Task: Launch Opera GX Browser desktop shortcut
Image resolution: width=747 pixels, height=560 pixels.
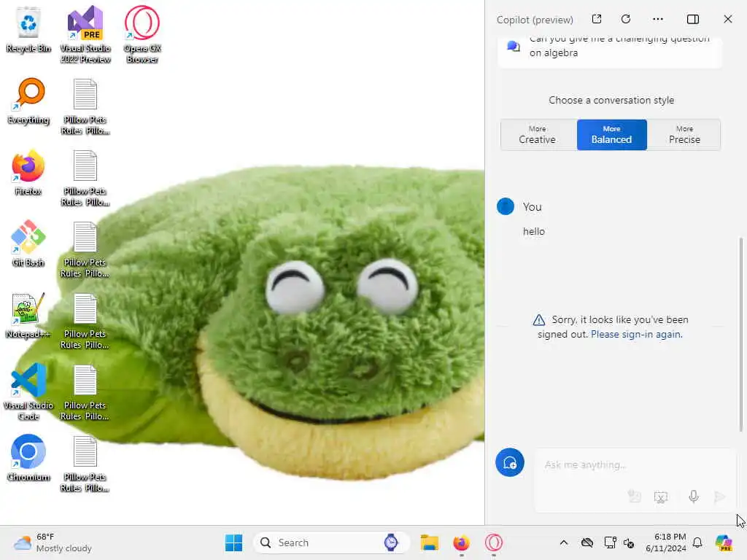Action: click(x=142, y=35)
